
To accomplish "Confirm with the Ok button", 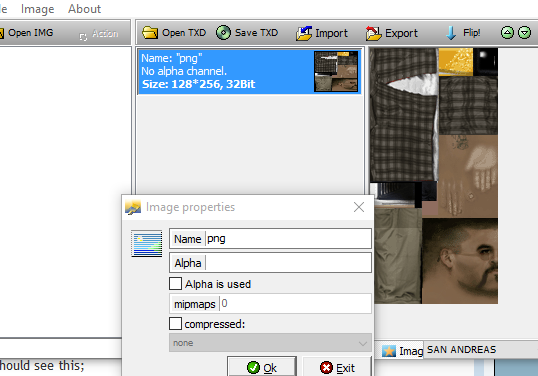I will 262,367.
